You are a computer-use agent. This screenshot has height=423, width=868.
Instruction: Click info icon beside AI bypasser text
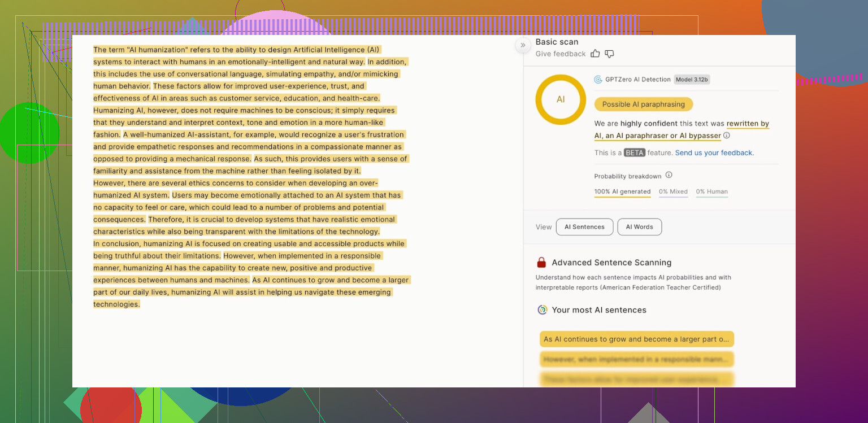click(727, 136)
